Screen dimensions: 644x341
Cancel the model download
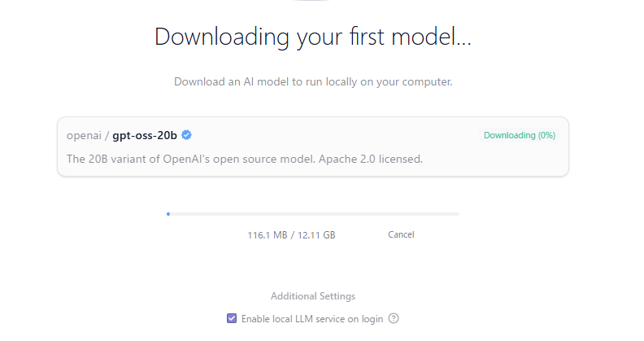click(x=401, y=234)
